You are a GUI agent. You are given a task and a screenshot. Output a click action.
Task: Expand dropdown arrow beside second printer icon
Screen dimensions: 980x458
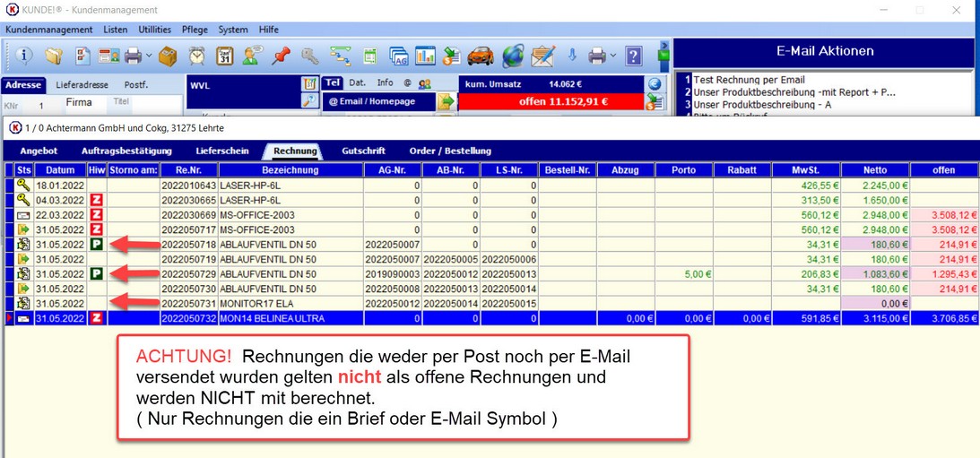pyautogui.click(x=613, y=56)
